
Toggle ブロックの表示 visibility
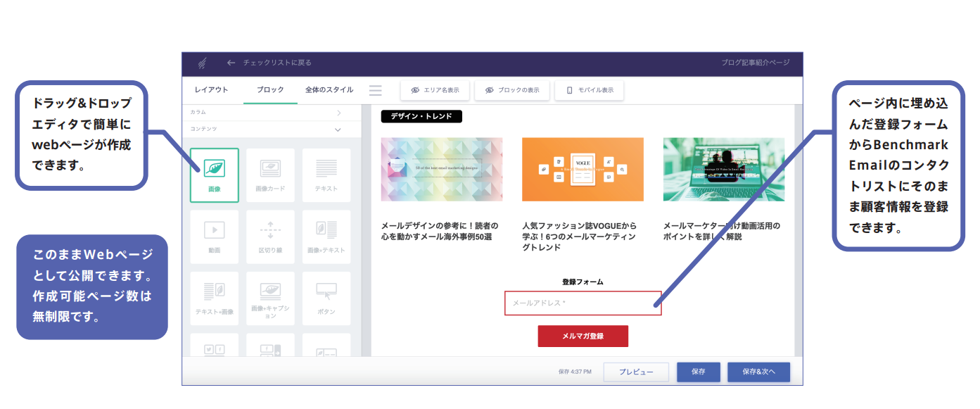512,89
